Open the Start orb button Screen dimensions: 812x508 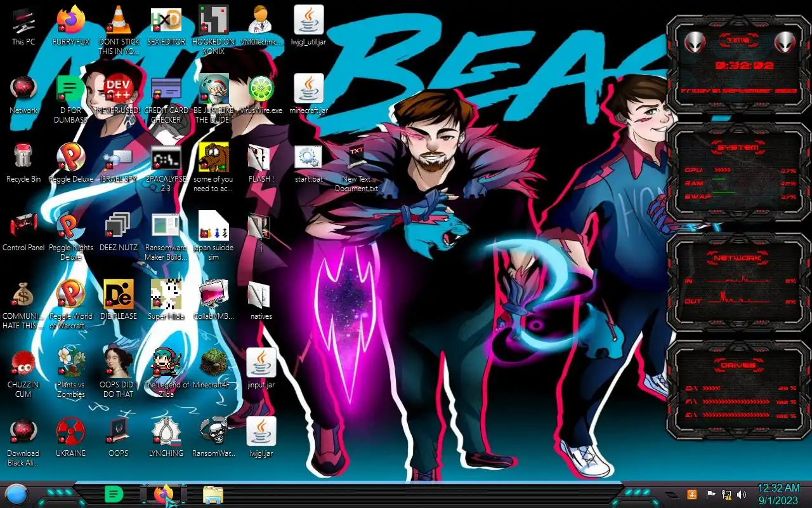(x=16, y=494)
